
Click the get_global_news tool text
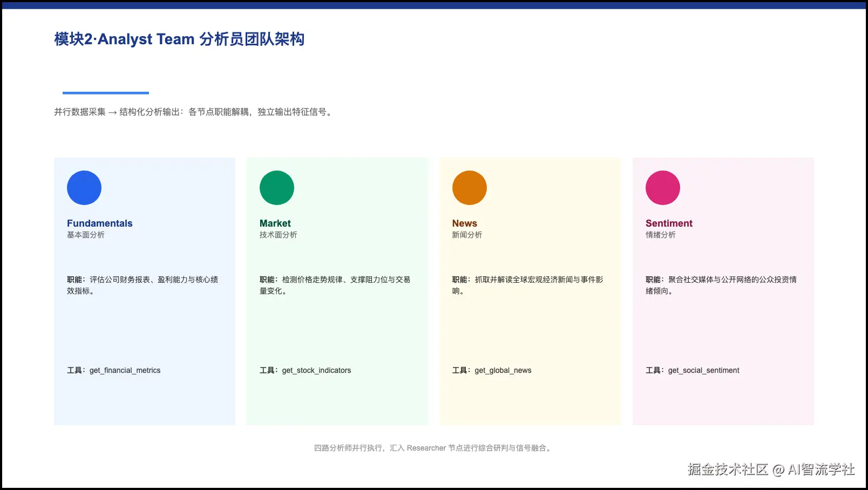(503, 370)
